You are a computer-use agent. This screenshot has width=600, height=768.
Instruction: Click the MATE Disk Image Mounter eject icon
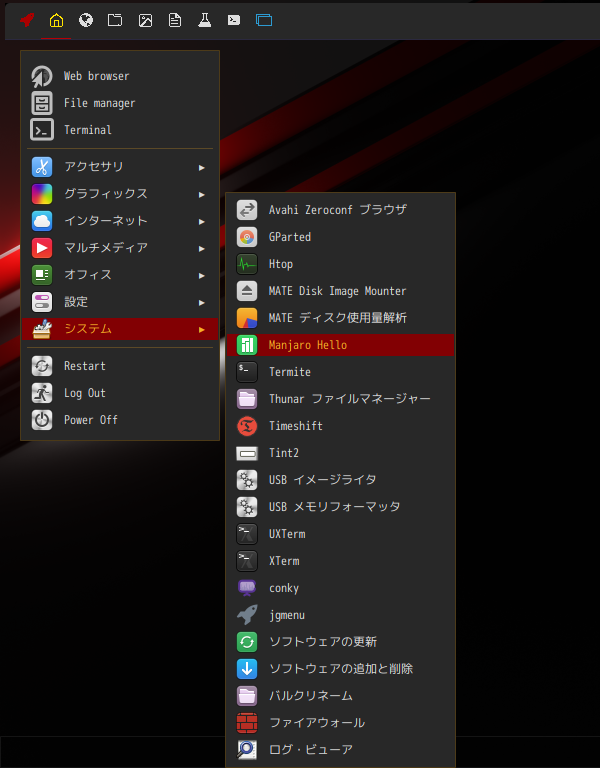pyautogui.click(x=247, y=291)
